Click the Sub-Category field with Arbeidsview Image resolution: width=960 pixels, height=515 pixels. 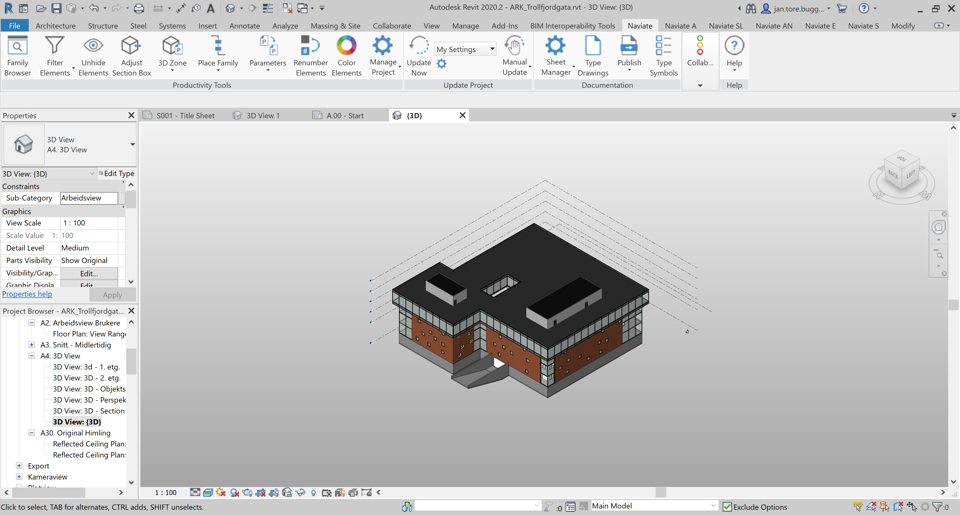(x=88, y=198)
